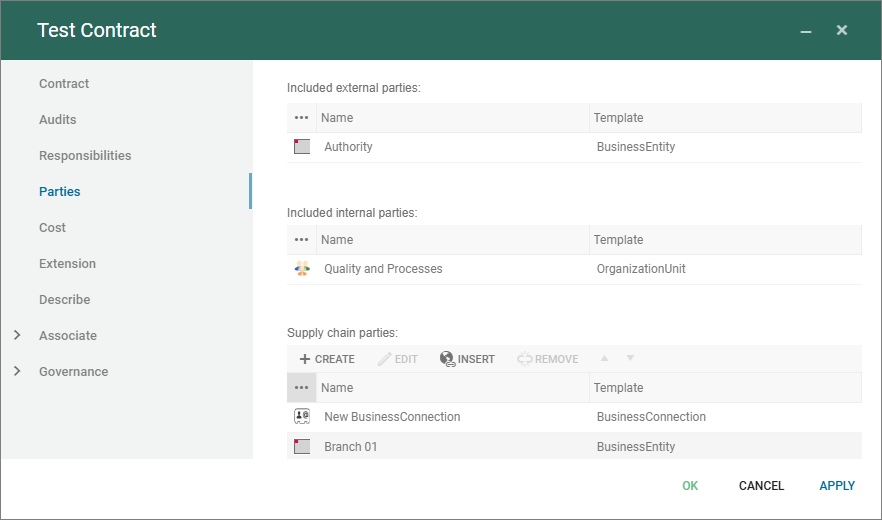Minimize the Test Contract dialog
Viewport: 882px width, 520px height.
tap(805, 32)
